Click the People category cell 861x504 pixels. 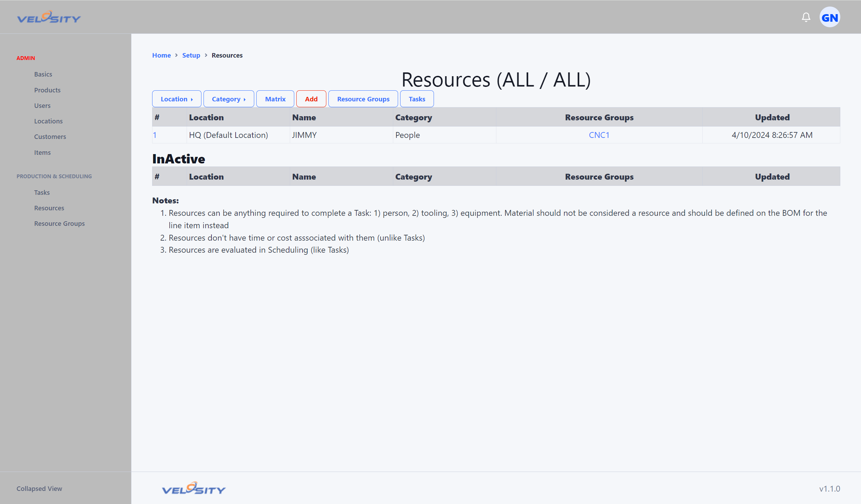444,135
